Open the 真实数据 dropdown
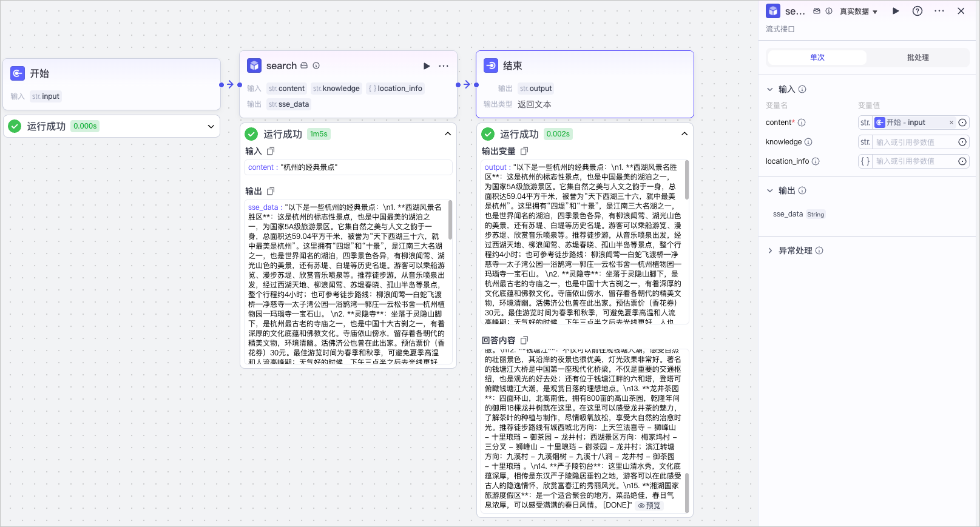This screenshot has width=980, height=527. 859,12
